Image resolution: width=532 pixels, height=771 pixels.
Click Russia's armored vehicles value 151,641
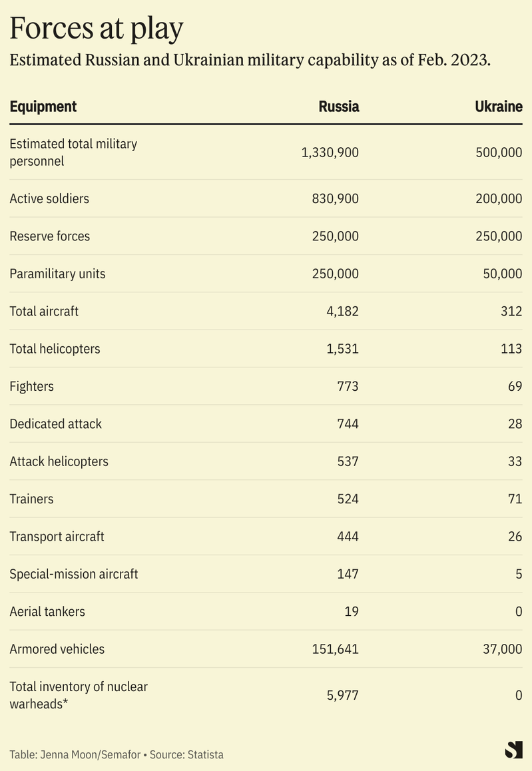coord(335,648)
